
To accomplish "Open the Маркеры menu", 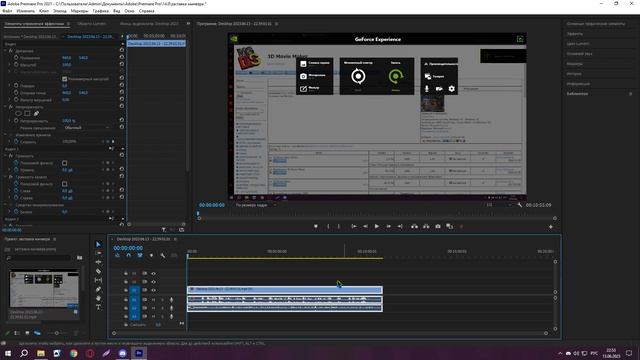I will coord(80,11).
